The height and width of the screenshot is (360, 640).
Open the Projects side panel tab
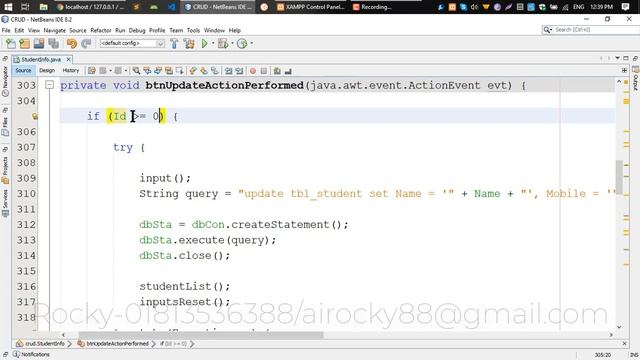click(x=5, y=170)
